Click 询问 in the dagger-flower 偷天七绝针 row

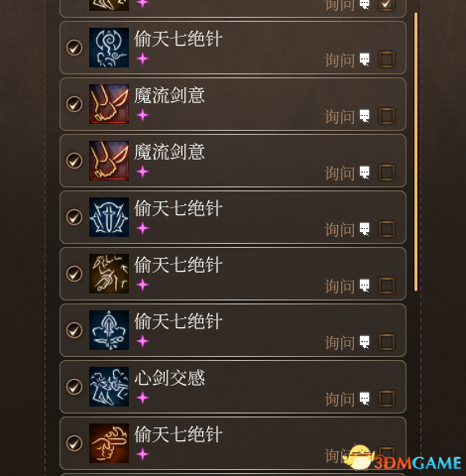[340, 343]
